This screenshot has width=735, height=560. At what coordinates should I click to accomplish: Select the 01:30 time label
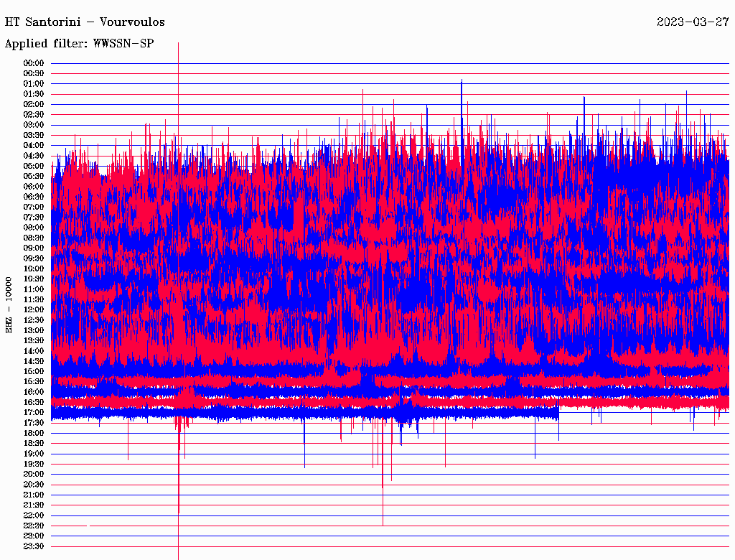(x=34, y=94)
